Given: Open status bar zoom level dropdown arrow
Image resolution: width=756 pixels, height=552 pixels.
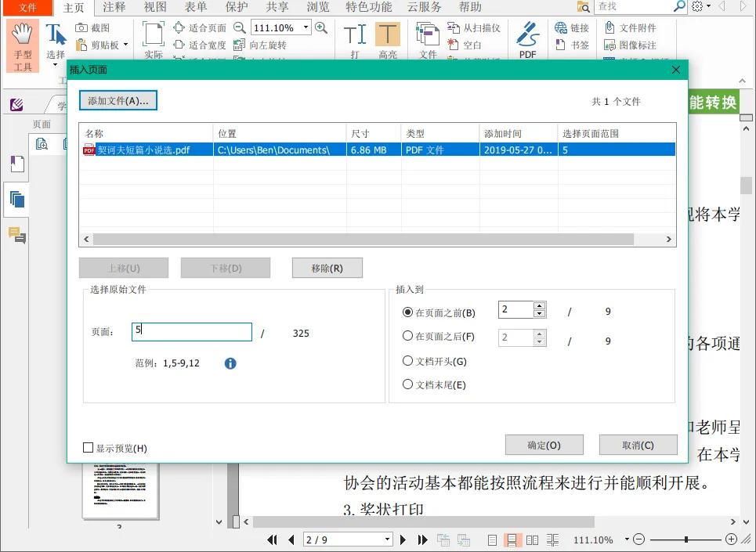Looking at the screenshot, I should pyautogui.click(x=627, y=539).
